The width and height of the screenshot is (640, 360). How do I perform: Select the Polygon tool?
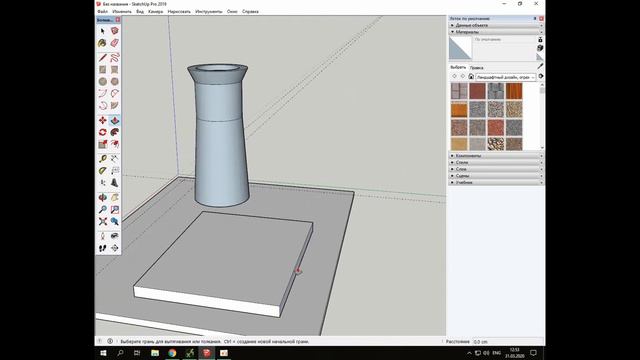point(115,81)
